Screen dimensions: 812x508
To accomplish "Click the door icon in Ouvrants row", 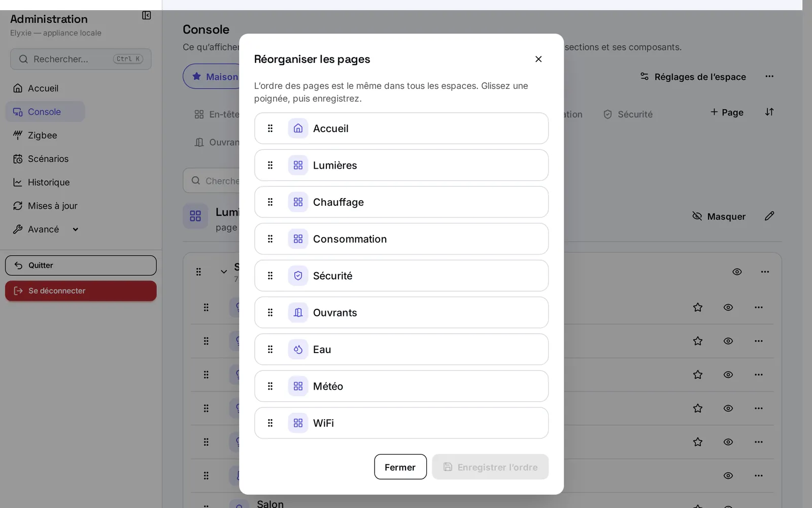I will pos(298,312).
